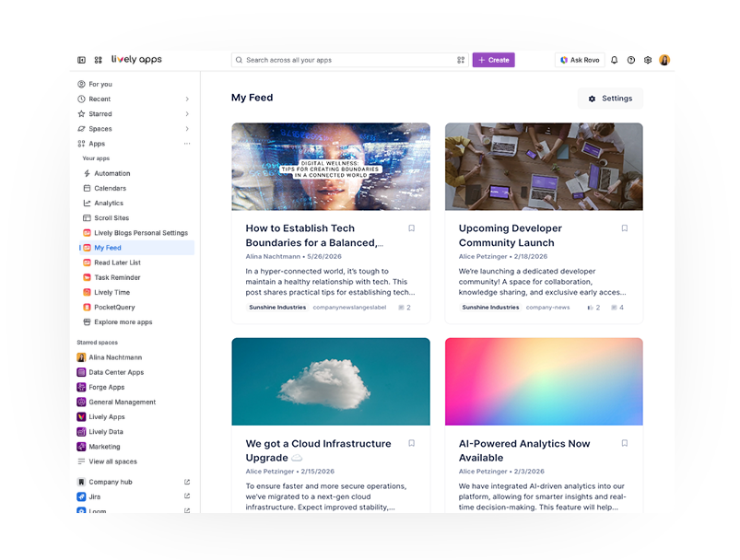Open My Feed Settings button

point(610,99)
